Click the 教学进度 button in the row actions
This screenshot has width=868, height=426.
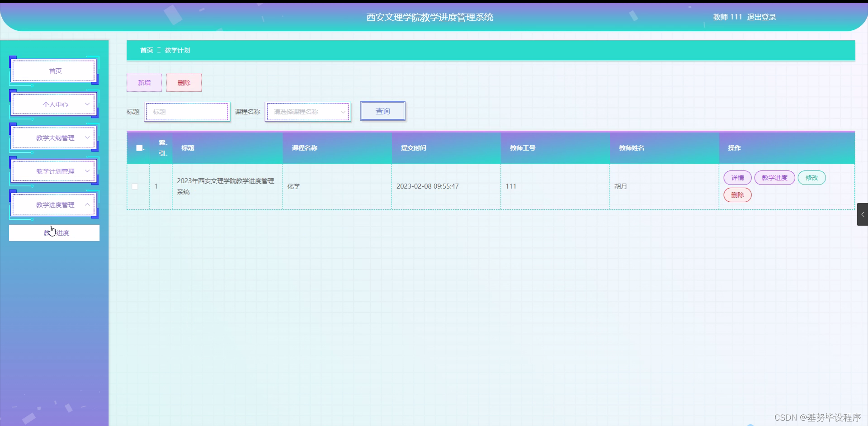[774, 178]
